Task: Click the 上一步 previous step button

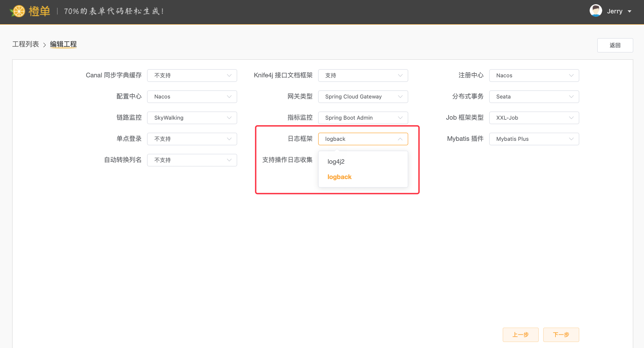Action: (x=520, y=334)
